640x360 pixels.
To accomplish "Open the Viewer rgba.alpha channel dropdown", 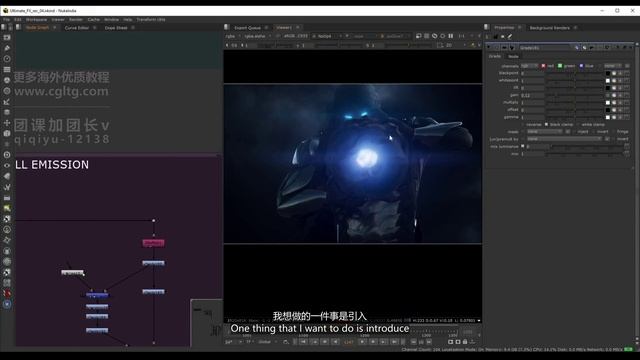I will 258,36.
